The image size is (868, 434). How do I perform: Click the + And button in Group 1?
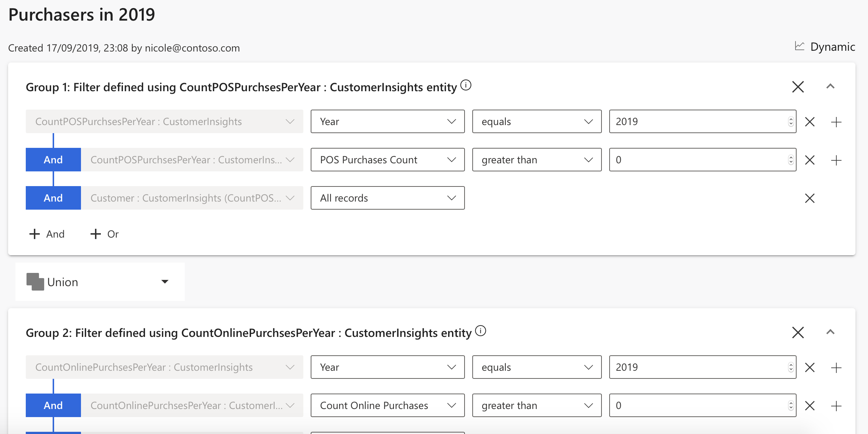[x=47, y=234]
